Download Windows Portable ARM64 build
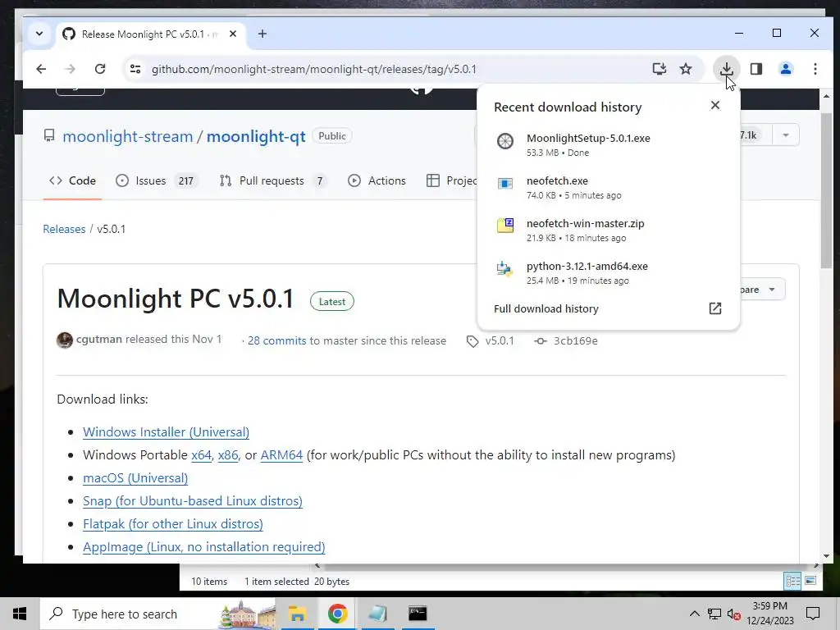 pos(281,454)
